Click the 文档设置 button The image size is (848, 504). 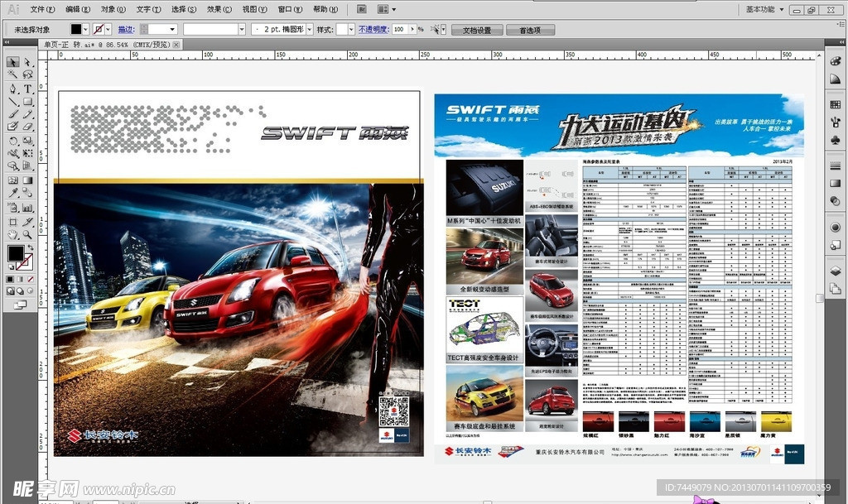[476, 30]
